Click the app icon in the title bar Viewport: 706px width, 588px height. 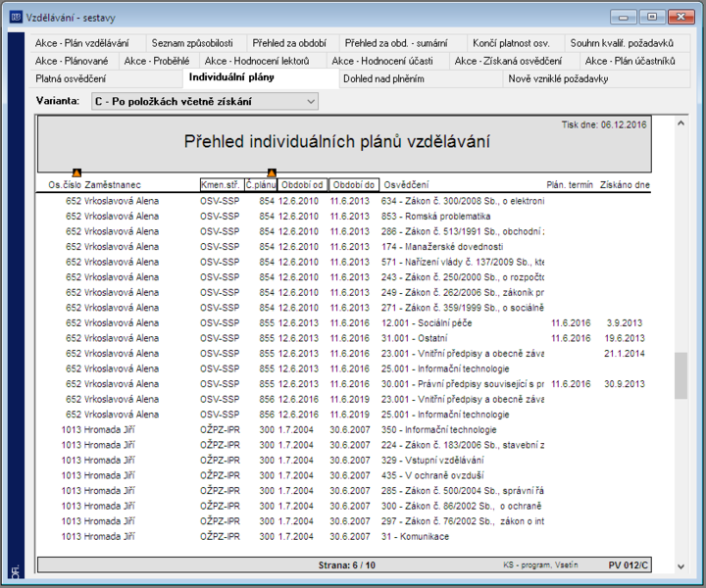(16, 17)
